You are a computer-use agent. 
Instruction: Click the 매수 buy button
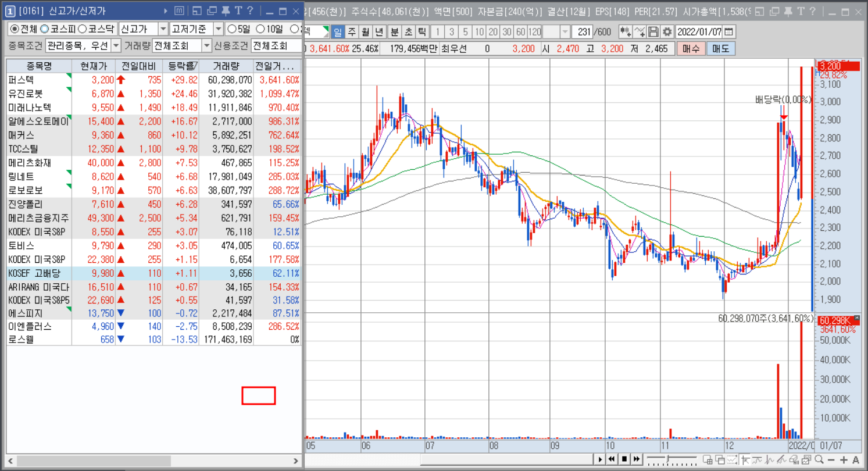point(691,49)
